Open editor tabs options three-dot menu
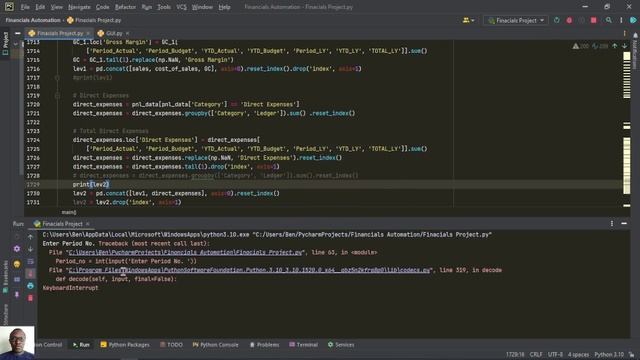The height and width of the screenshot is (360, 640). point(624,33)
